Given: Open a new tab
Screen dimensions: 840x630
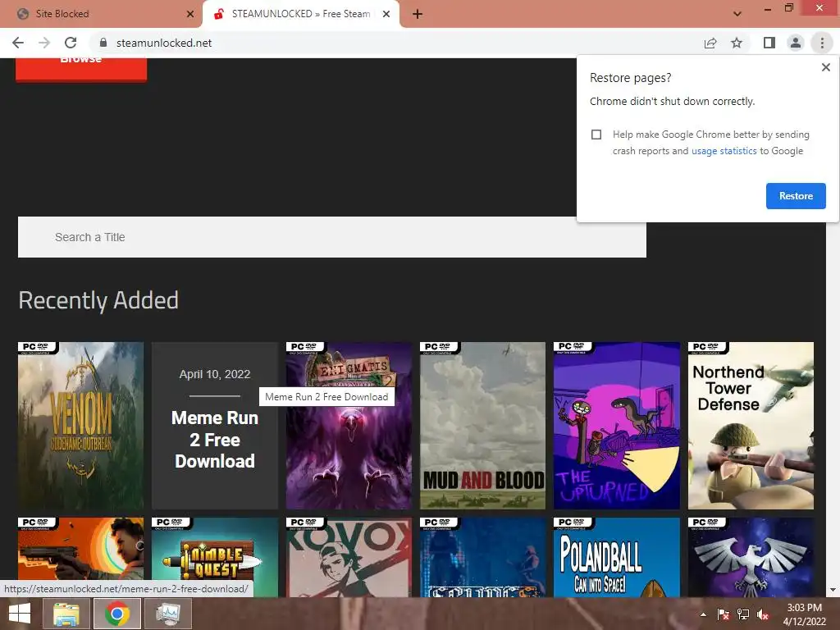Looking at the screenshot, I should (x=418, y=14).
